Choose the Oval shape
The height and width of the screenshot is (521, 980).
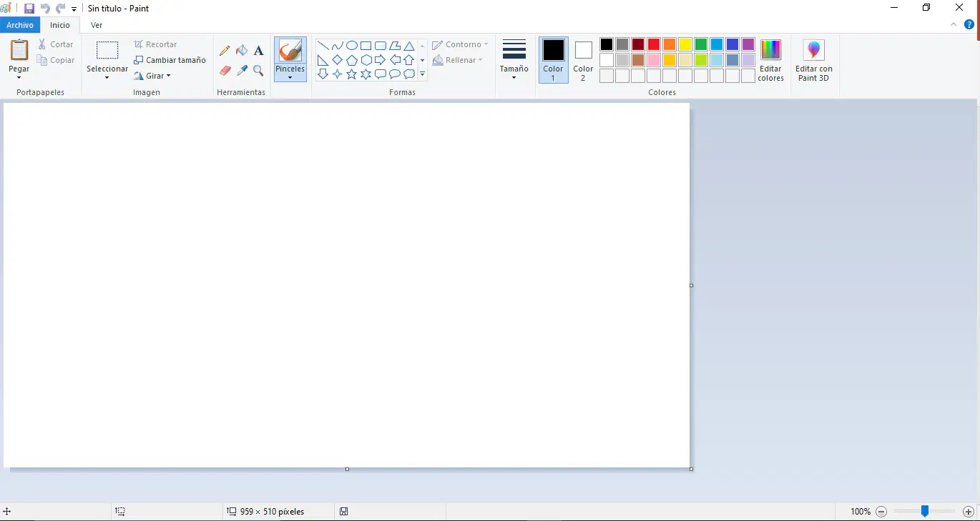tap(352, 46)
